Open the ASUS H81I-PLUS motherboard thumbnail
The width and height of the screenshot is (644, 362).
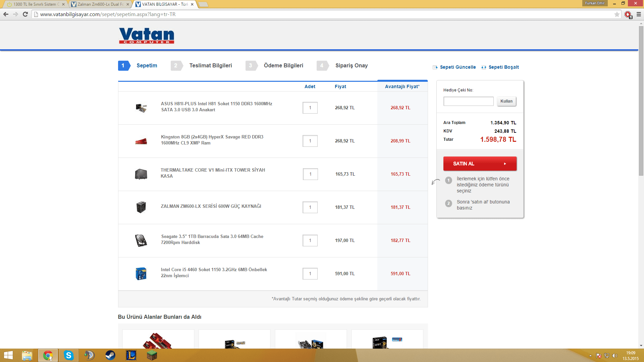(x=141, y=108)
